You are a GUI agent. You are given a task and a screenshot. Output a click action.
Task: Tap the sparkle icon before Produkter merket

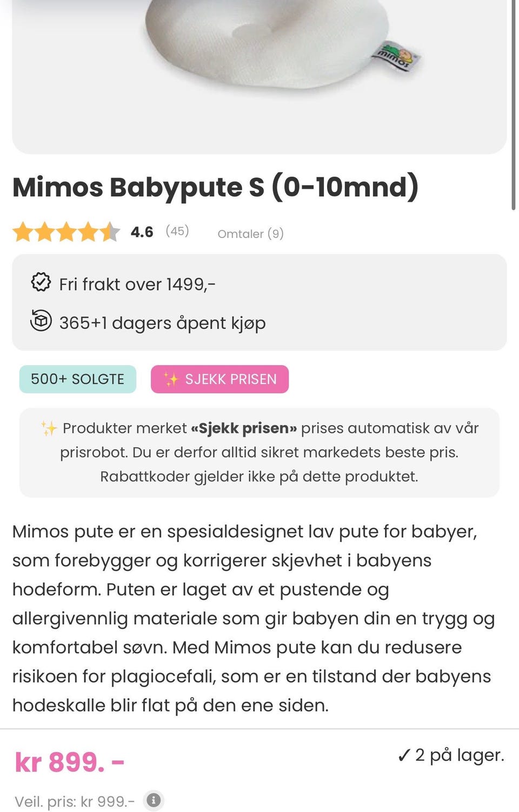[49, 428]
